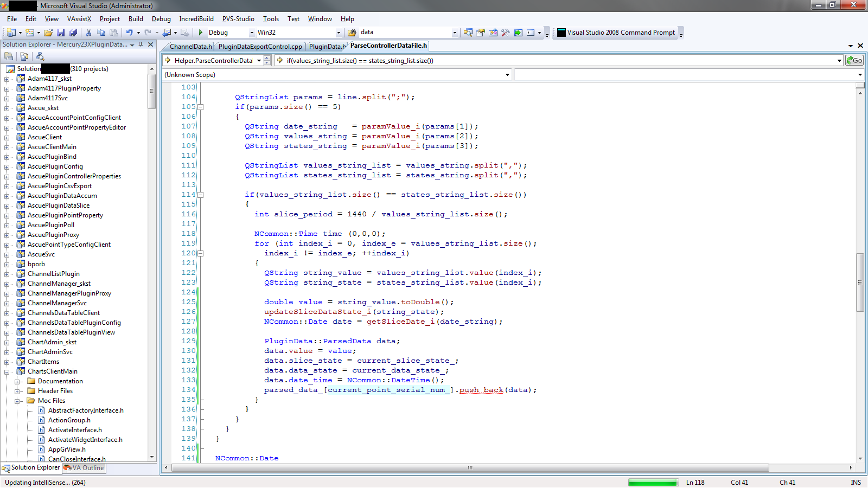Toggle auto-hide pin on Solution Explorer
Screen dimensions: 868x488
coord(141,44)
